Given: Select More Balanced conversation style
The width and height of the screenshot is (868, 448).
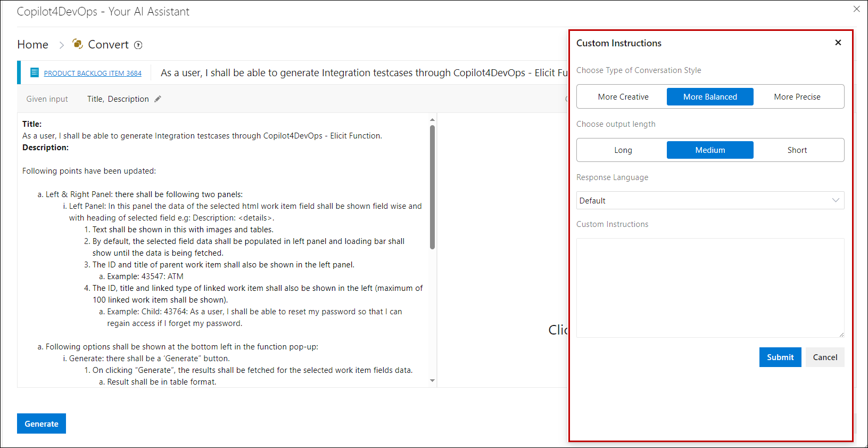Looking at the screenshot, I should pyautogui.click(x=710, y=97).
